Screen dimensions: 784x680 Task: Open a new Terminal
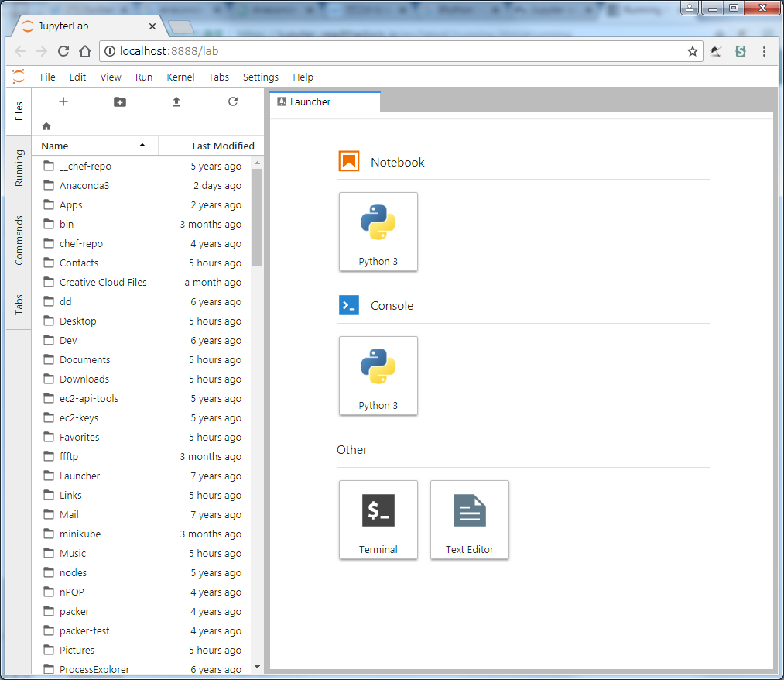(378, 520)
